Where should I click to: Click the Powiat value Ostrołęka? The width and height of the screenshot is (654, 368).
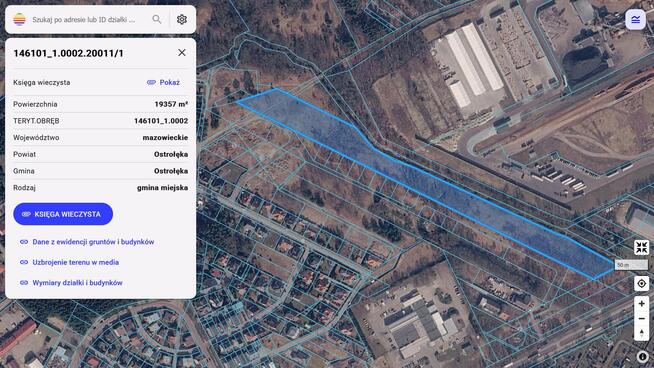click(171, 154)
